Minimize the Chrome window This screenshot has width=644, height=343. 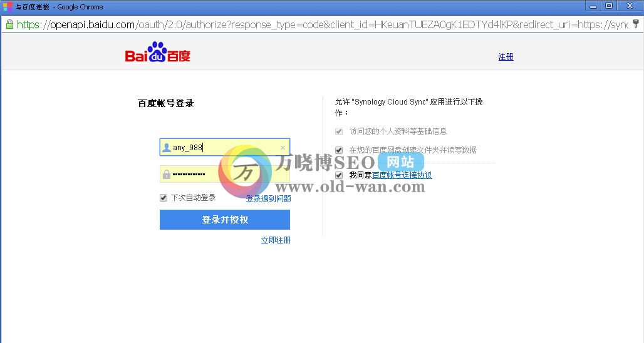pos(593,6)
